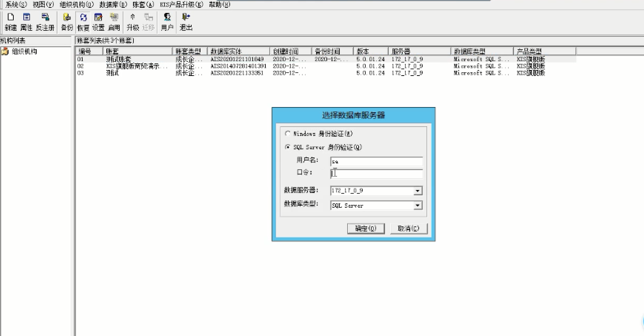Select SQL Server 身份验证 radio button
The image size is (644, 336).
coord(288,147)
